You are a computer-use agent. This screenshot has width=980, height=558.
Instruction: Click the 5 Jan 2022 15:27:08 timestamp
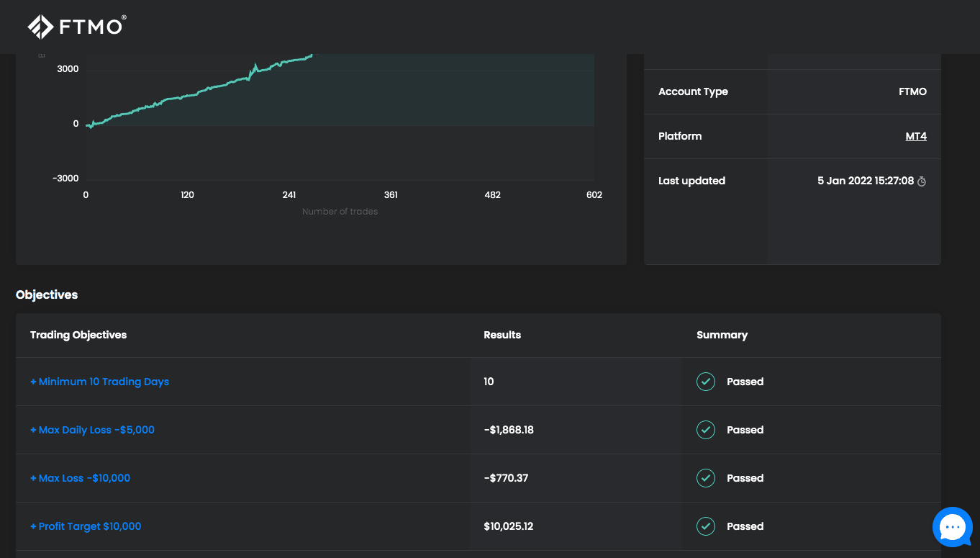(x=865, y=181)
